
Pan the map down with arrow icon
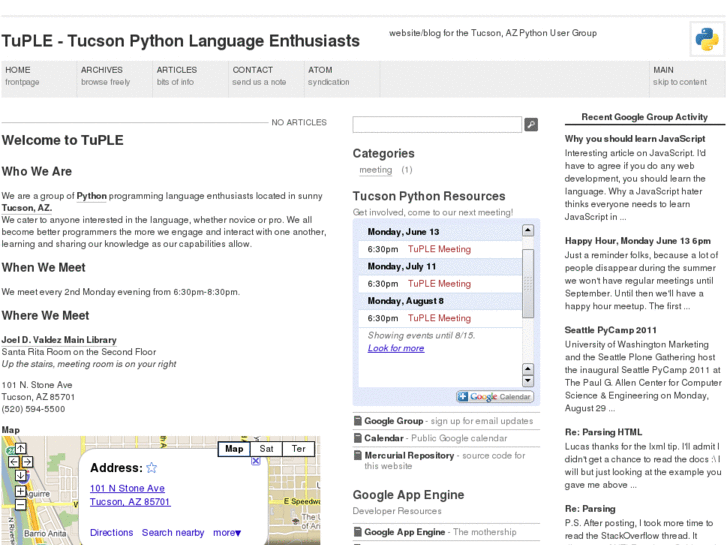pyautogui.click(x=20, y=475)
